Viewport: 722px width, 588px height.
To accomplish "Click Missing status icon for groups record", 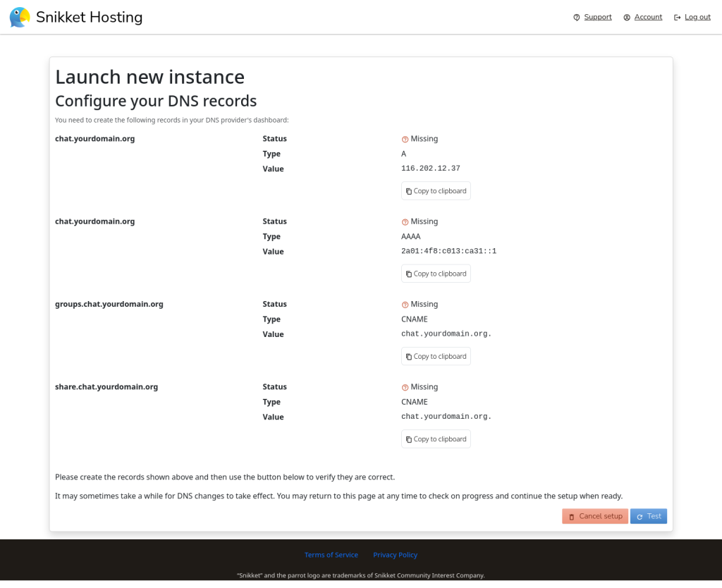I will 405,305.
